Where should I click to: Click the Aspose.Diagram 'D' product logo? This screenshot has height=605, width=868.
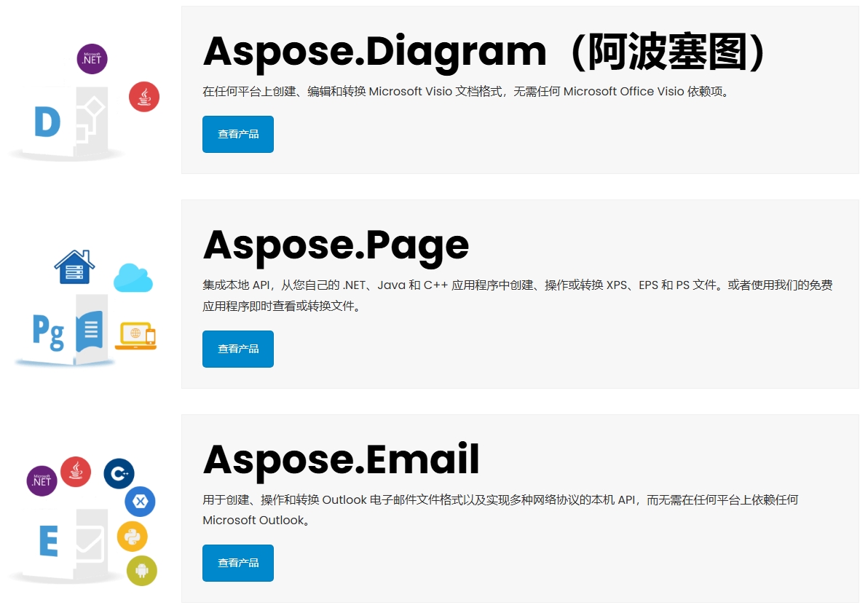tap(66, 124)
